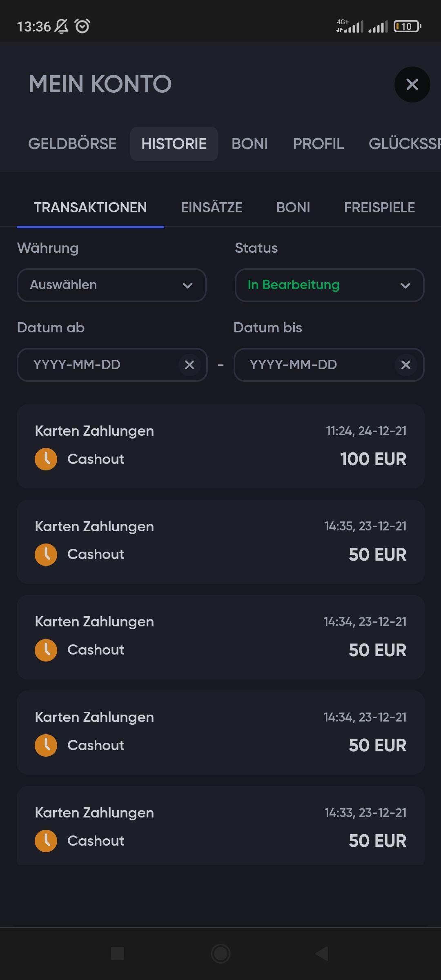This screenshot has width=441, height=980.
Task: Focus the Datum ab date input
Action: [98, 365]
